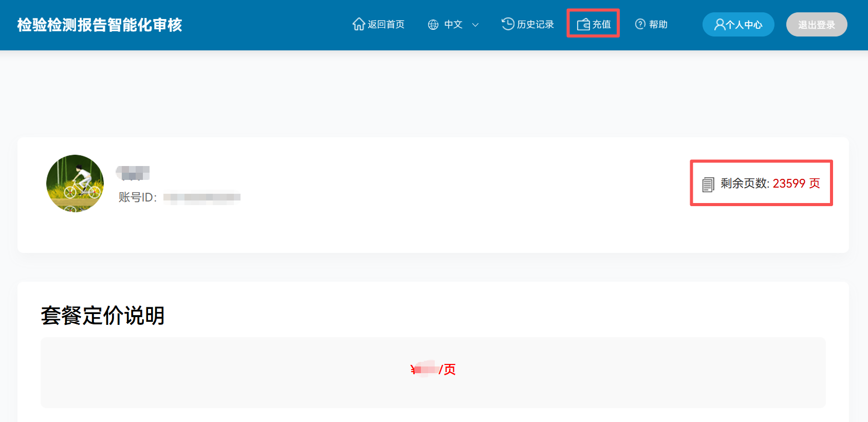The height and width of the screenshot is (422, 868).
Task: Open the 历史记录 menu item
Action: 535,25
